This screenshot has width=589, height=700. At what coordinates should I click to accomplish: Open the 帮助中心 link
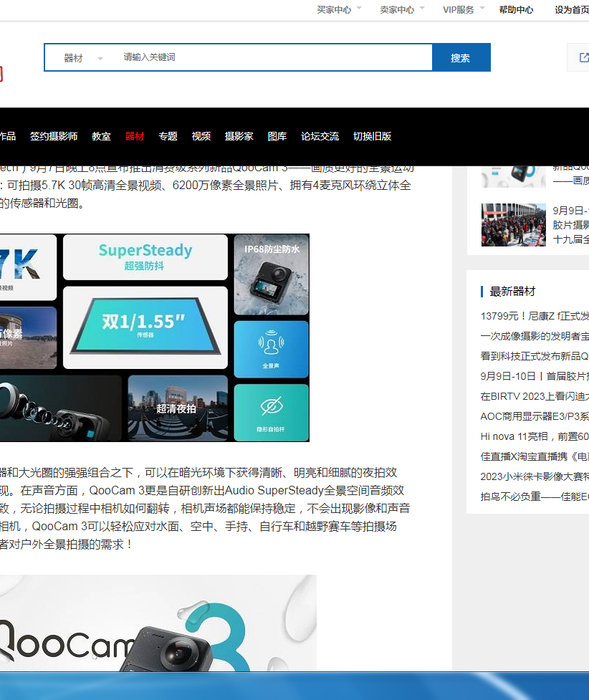click(x=516, y=10)
